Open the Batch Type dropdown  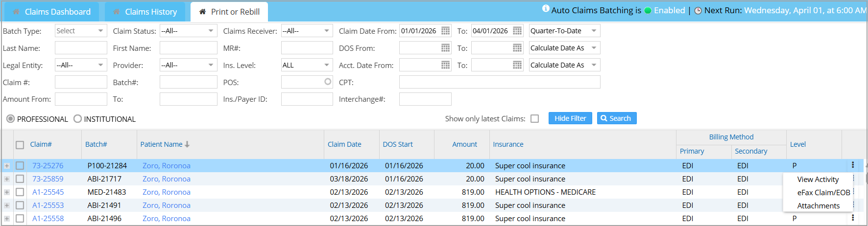(x=81, y=31)
